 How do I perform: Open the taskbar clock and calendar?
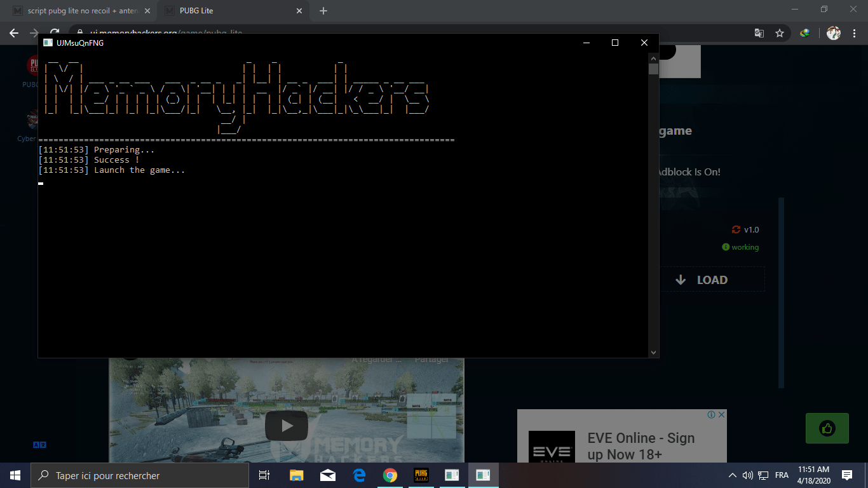click(815, 475)
